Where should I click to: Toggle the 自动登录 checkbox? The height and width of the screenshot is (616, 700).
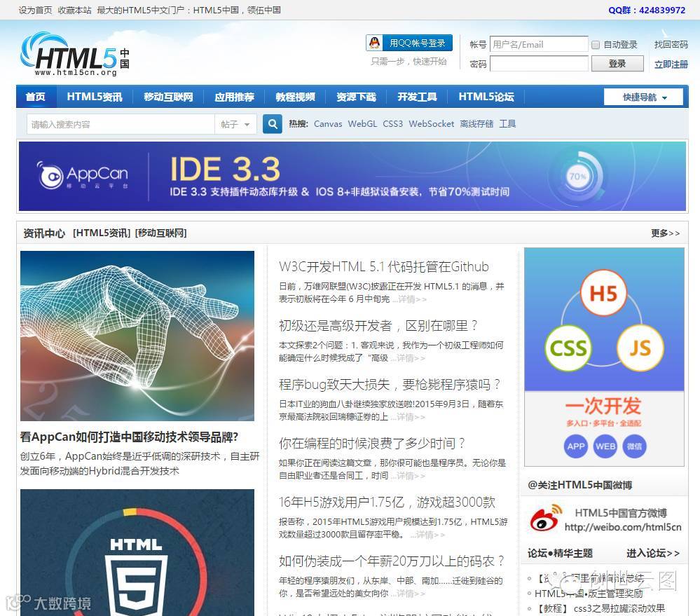click(x=596, y=45)
